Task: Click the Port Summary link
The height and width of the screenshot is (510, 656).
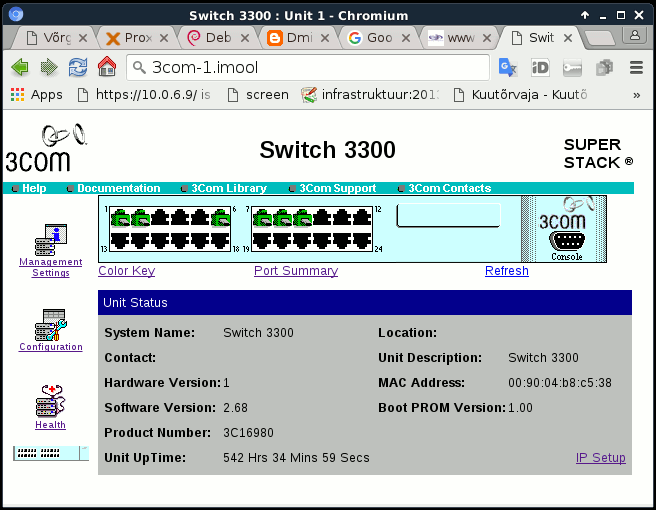Action: [296, 271]
